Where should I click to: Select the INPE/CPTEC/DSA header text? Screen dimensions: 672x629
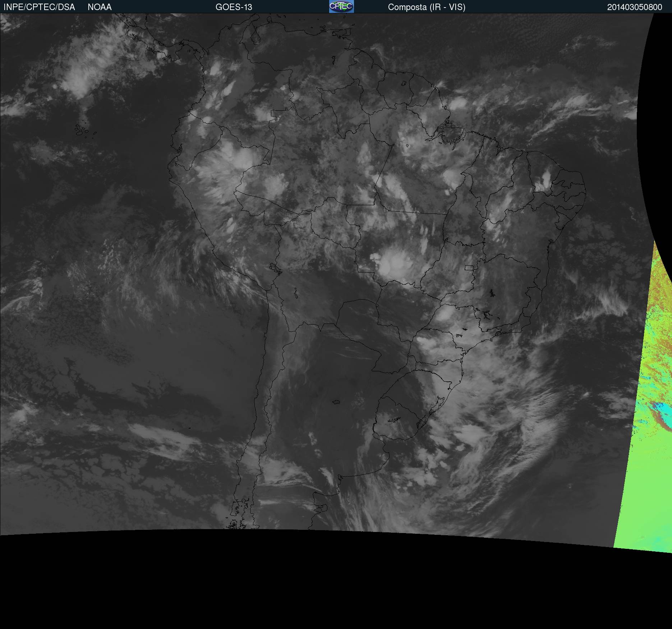pyautogui.click(x=39, y=7)
